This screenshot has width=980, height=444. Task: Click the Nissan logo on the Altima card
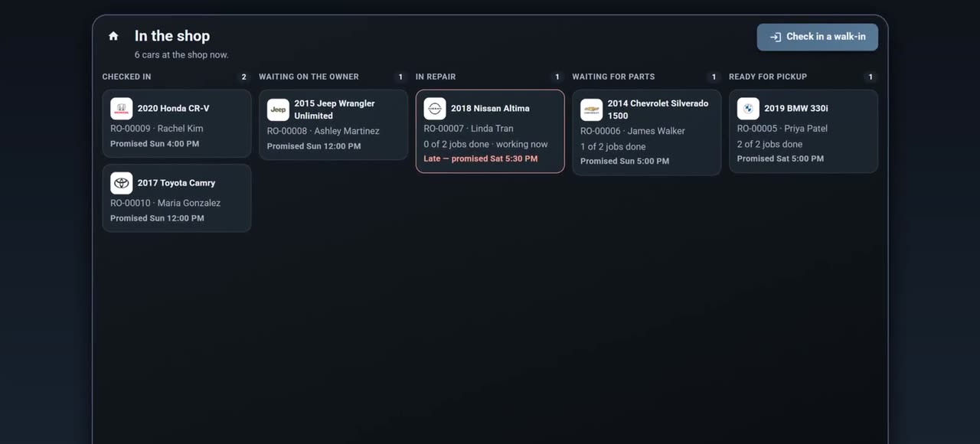(x=435, y=109)
